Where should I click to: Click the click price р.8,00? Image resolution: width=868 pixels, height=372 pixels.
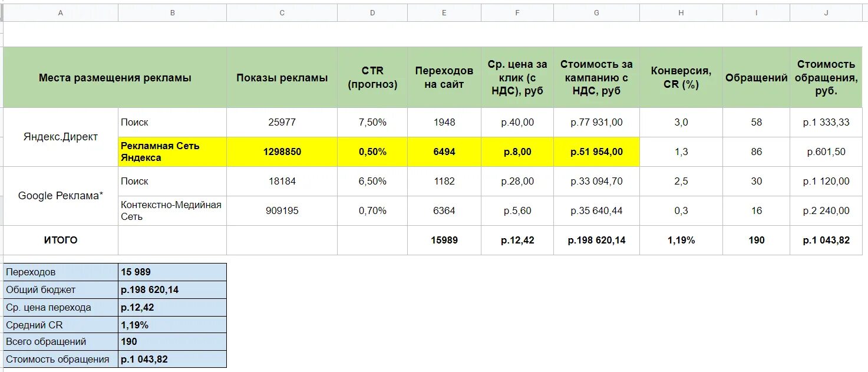[x=517, y=152]
